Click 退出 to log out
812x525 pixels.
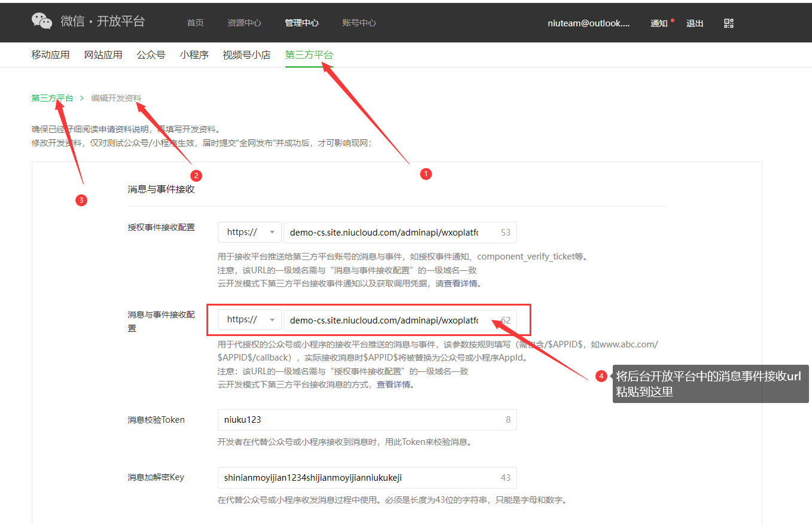(695, 23)
